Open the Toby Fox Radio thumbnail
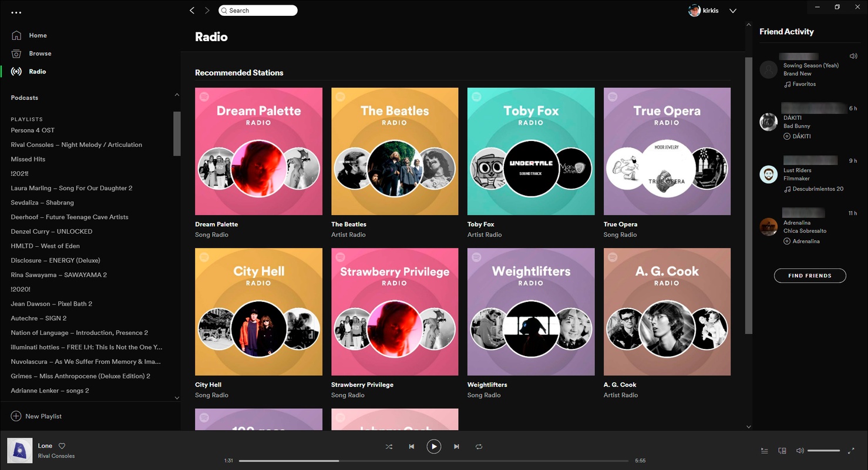 click(531, 152)
